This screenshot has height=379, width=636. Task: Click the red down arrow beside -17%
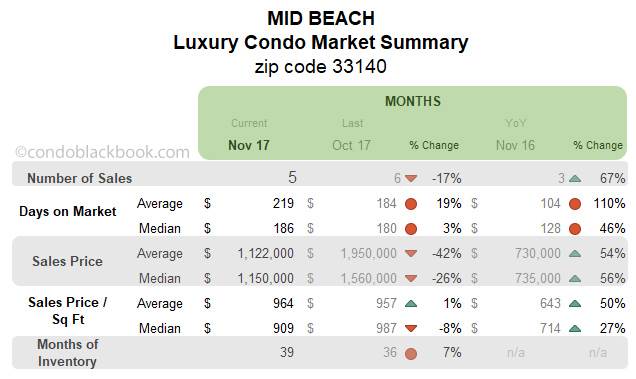point(411,179)
